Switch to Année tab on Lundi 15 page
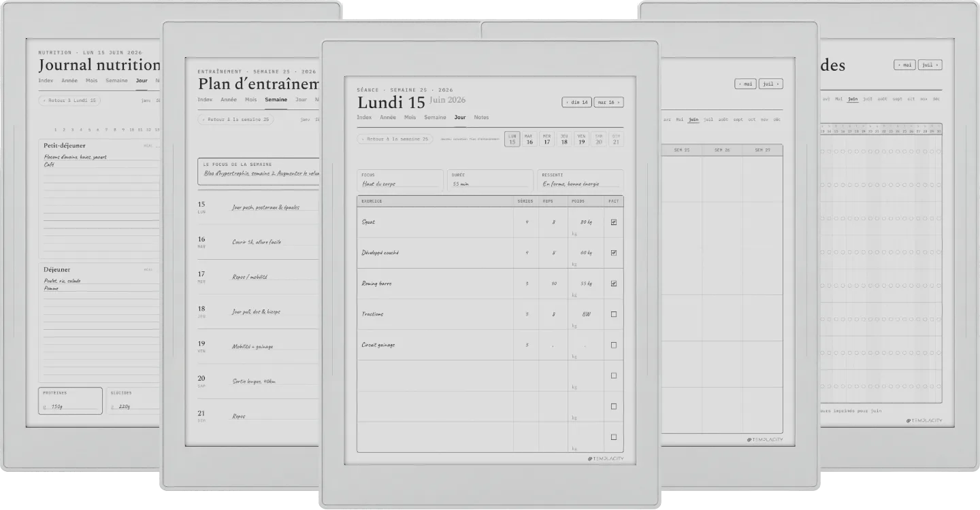The image size is (980, 510). (x=388, y=118)
